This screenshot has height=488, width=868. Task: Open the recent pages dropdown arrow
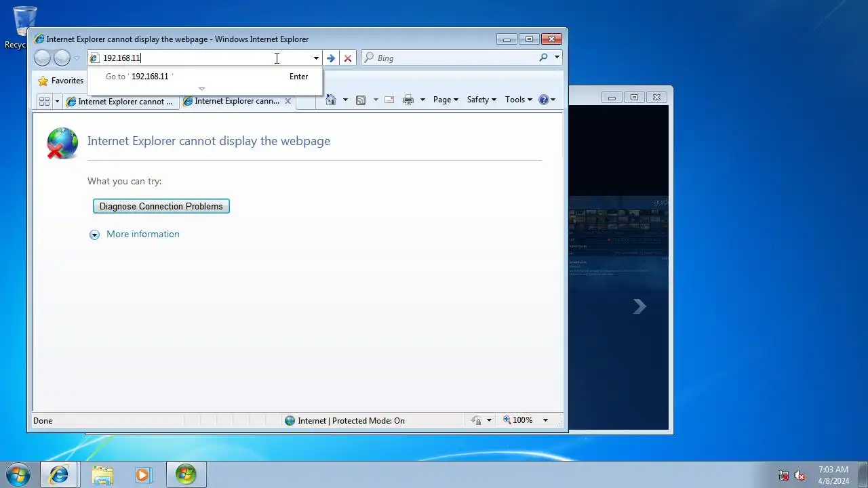[x=77, y=58]
